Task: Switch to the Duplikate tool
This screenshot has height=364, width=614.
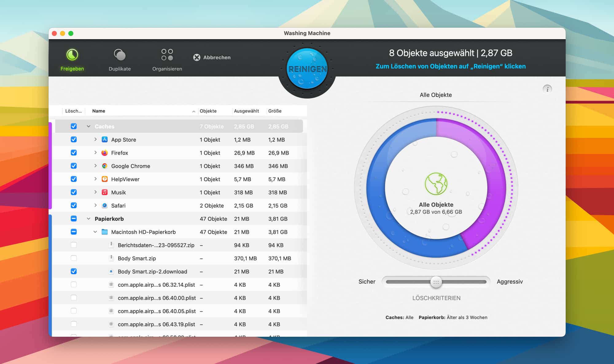Action: pos(119,55)
